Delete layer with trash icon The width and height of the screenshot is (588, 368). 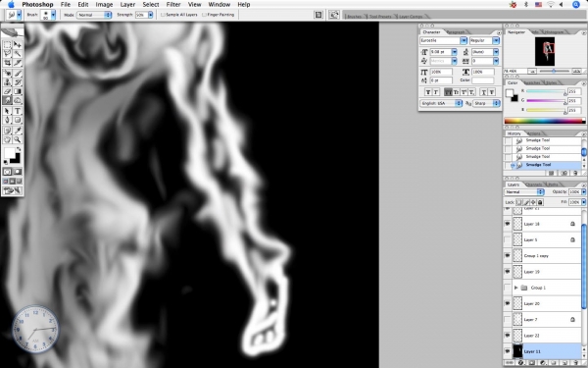[x=575, y=363]
